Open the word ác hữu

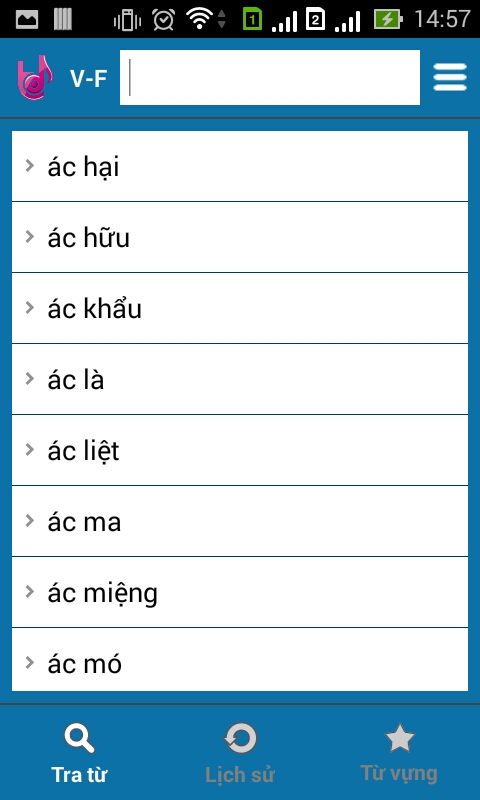(x=240, y=237)
